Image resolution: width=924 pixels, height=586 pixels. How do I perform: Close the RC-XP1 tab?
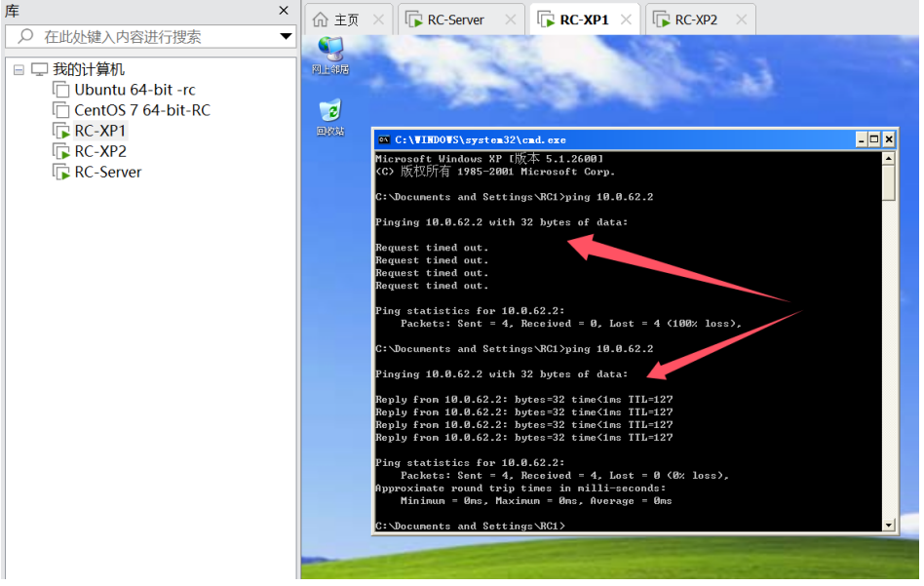[626, 20]
